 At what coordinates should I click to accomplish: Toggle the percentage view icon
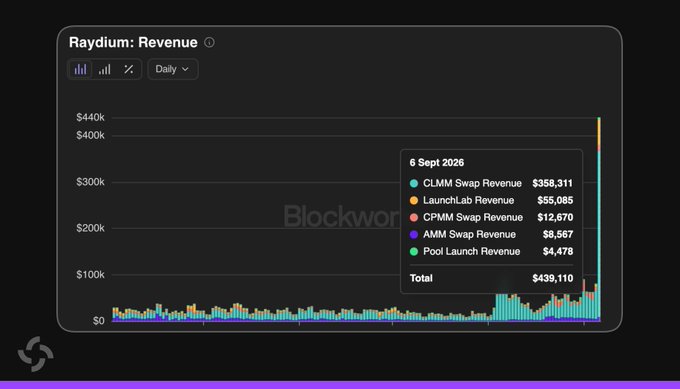[128, 69]
